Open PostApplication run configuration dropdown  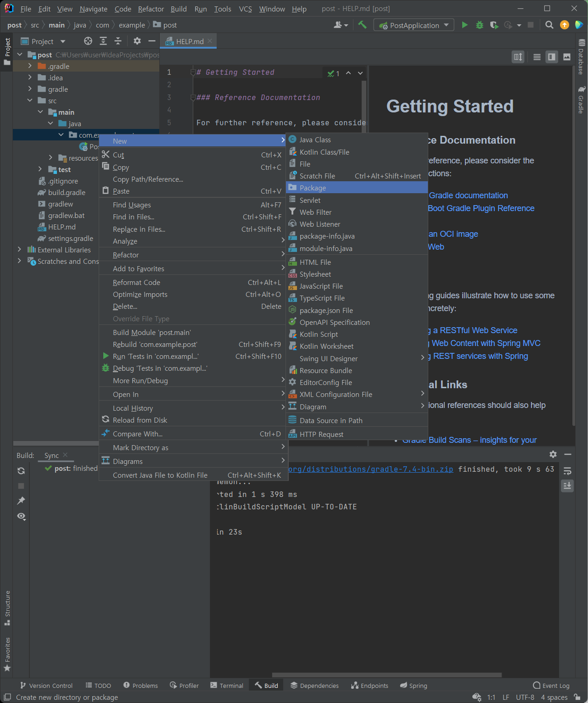[x=414, y=25]
